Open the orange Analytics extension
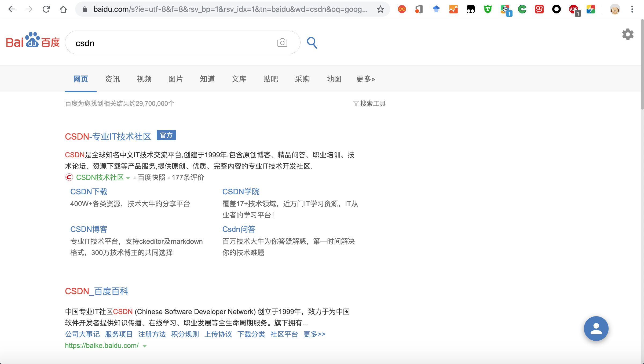Screen dimensions: 644x364 (x=453, y=9)
